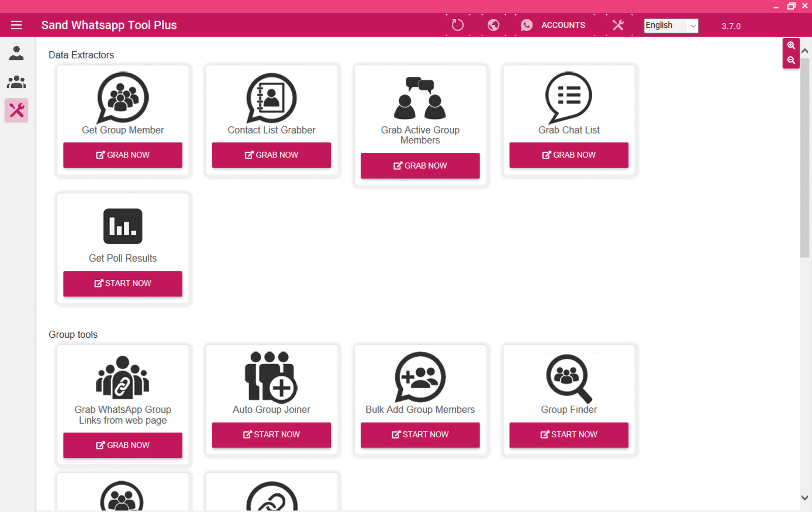The width and height of the screenshot is (812, 512).
Task: Click GRAB NOW under Grab Chat List
Action: pyautogui.click(x=569, y=155)
